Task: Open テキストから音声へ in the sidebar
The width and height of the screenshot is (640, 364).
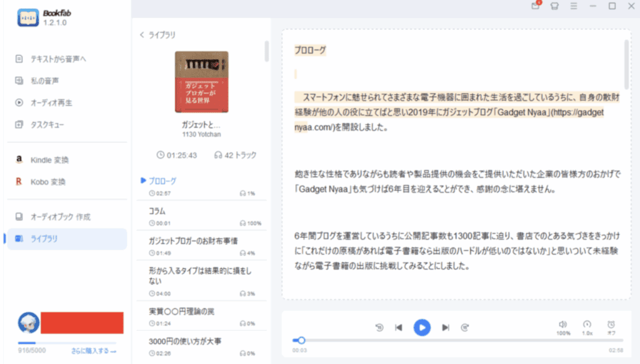Action: pos(57,59)
